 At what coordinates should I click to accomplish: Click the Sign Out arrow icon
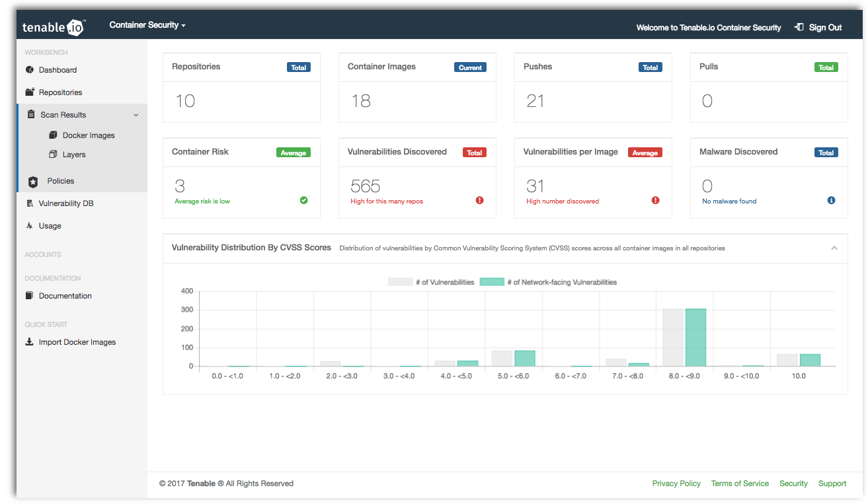point(799,27)
